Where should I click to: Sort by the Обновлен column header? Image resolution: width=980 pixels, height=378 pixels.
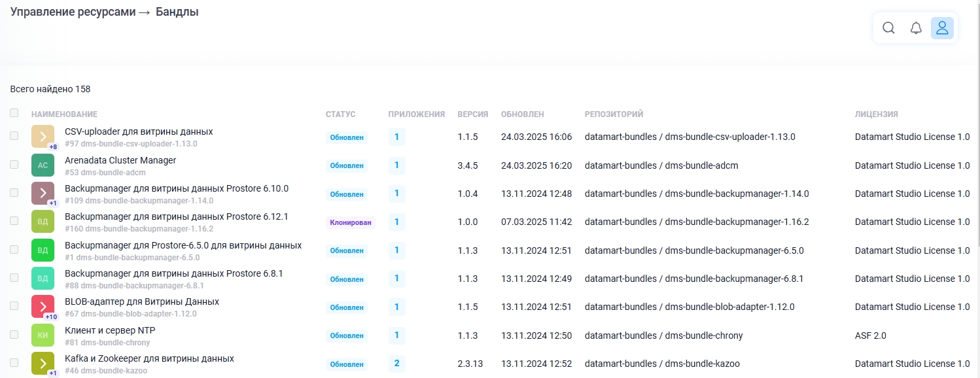point(522,114)
